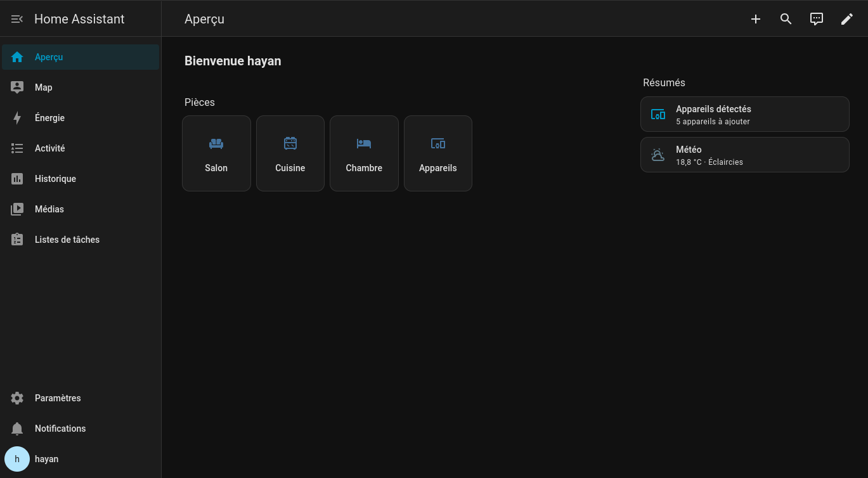Open the Cuisine room card
The width and height of the screenshot is (868, 478).
[290, 153]
